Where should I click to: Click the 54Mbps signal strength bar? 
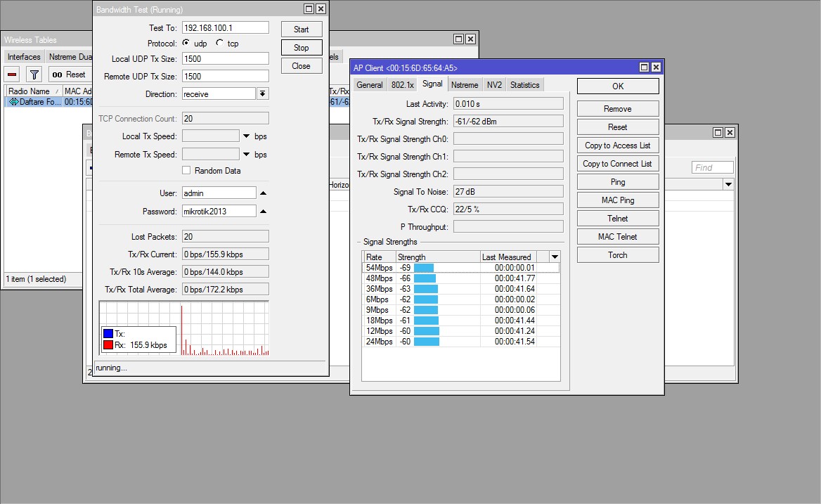click(424, 268)
